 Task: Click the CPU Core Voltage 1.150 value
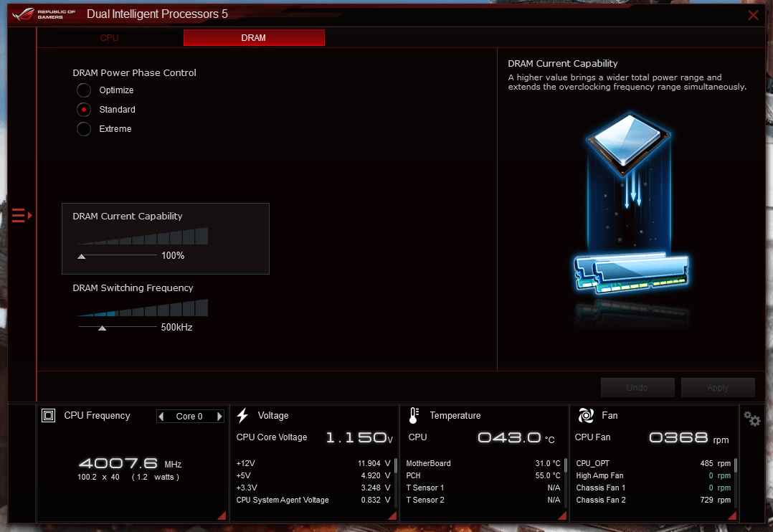(359, 437)
